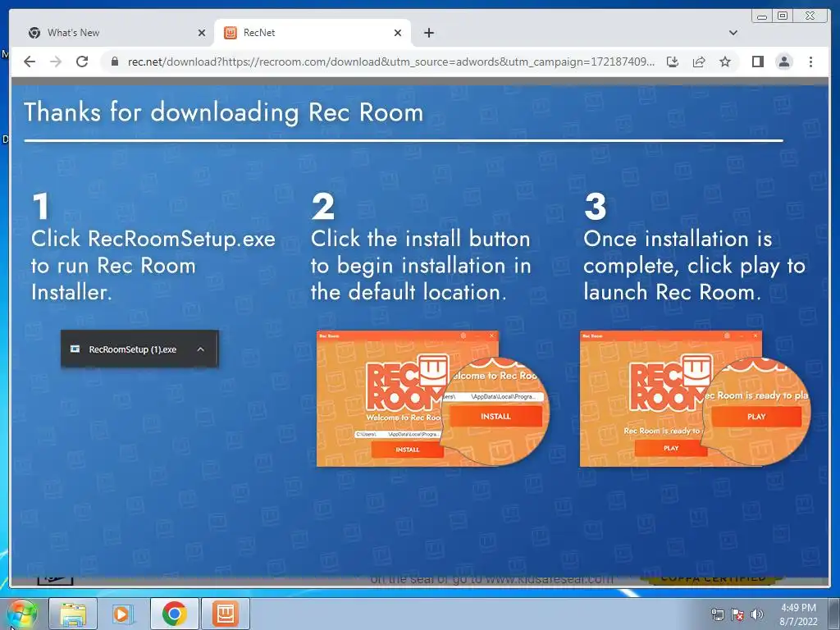Open the tab search dropdown chevron
This screenshot has width=840, height=630.
pyautogui.click(x=733, y=33)
